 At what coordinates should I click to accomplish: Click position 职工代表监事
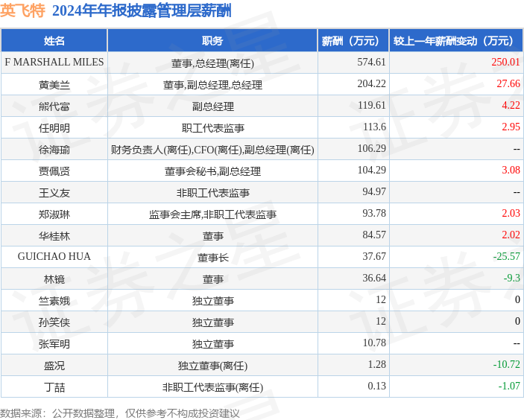pos(212,128)
